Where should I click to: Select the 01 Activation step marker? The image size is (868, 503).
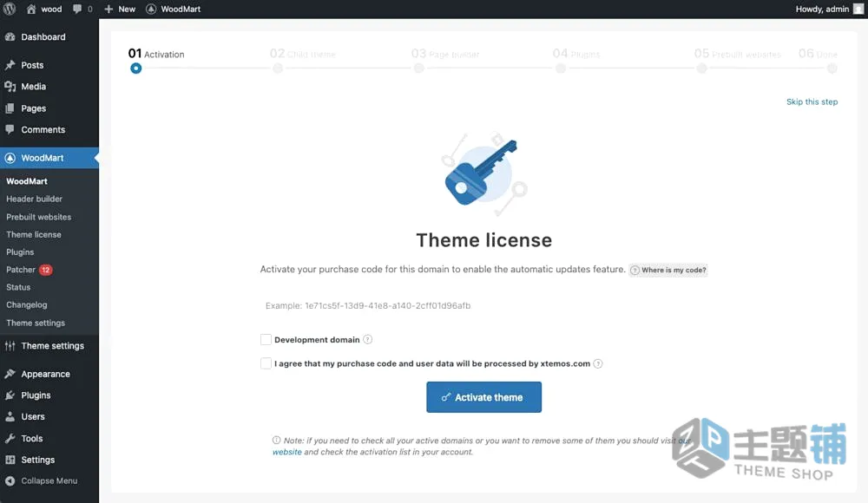click(135, 68)
